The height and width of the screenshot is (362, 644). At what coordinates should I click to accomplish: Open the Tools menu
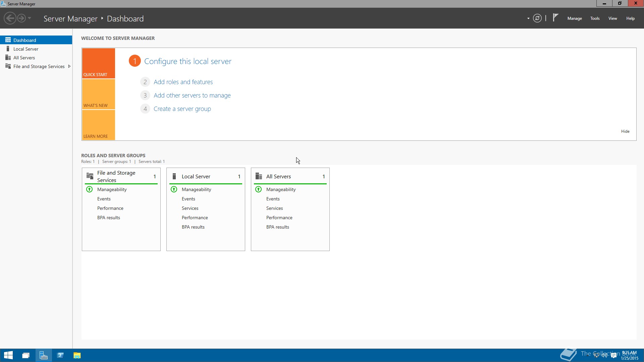coord(595,18)
